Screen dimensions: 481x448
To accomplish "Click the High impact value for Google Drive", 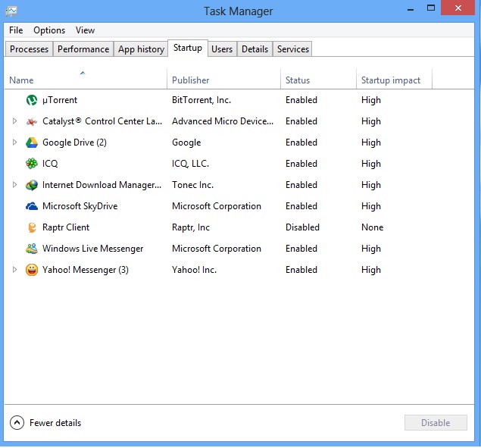I will coord(371,143).
